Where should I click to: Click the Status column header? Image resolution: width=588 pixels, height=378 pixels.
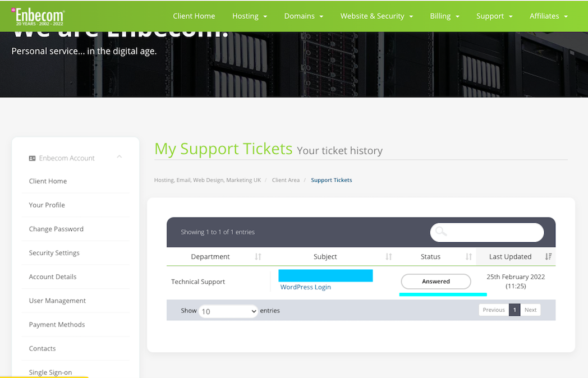[x=430, y=257]
